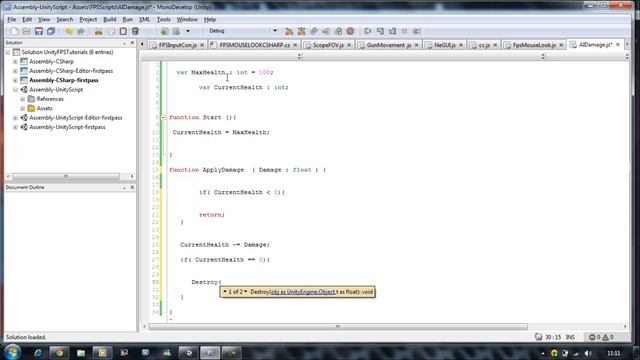This screenshot has width=640, height=360.
Task: Switch to the NeGUI.js tab
Action: (444, 45)
